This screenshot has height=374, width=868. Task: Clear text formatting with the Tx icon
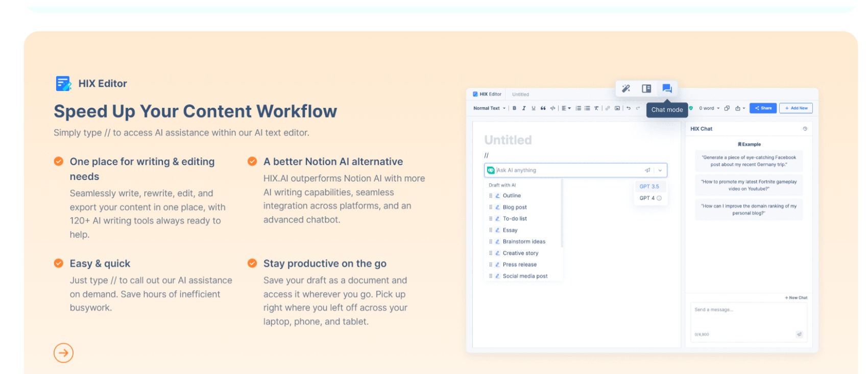(596, 108)
